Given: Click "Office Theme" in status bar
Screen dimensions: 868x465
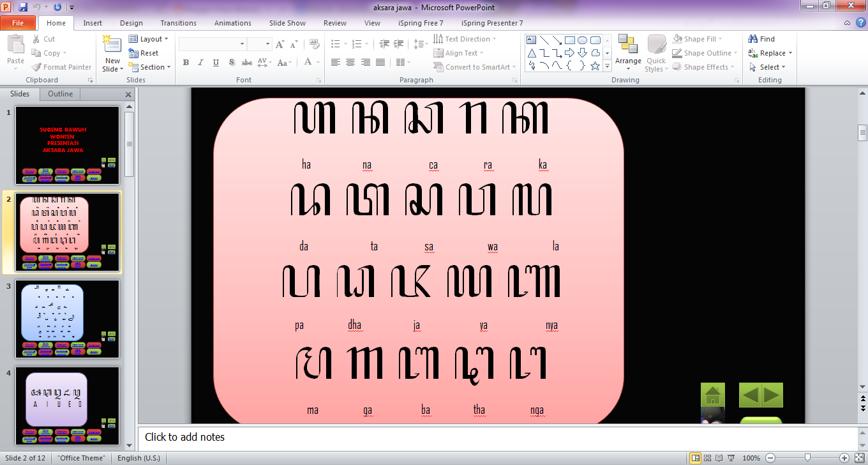Looking at the screenshot, I should click(x=81, y=458).
